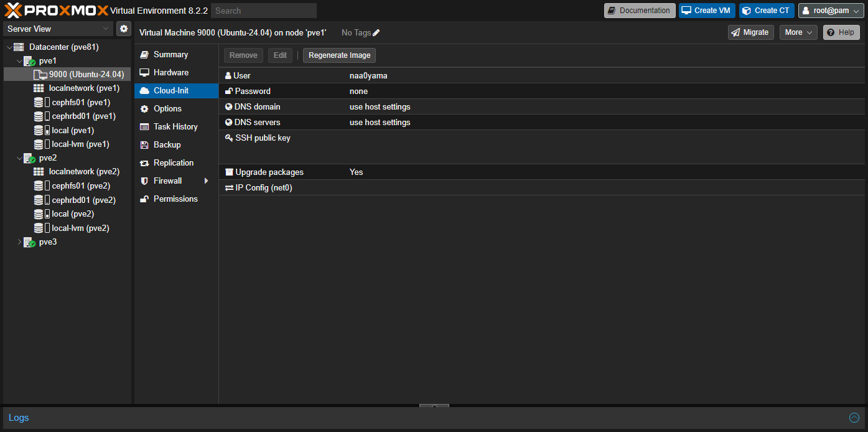Screen dimensions: 868x432
Task: Switch to the Backup tab
Action: pos(176,145)
